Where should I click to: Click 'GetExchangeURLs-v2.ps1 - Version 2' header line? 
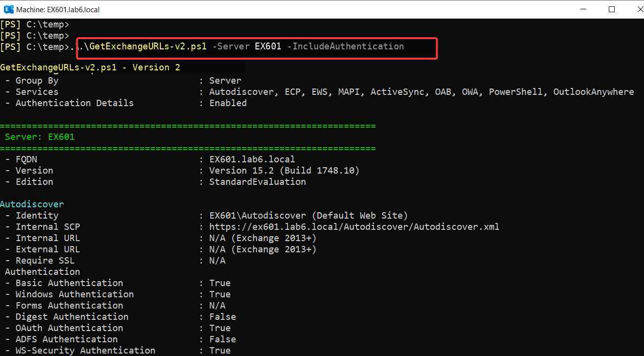90,67
